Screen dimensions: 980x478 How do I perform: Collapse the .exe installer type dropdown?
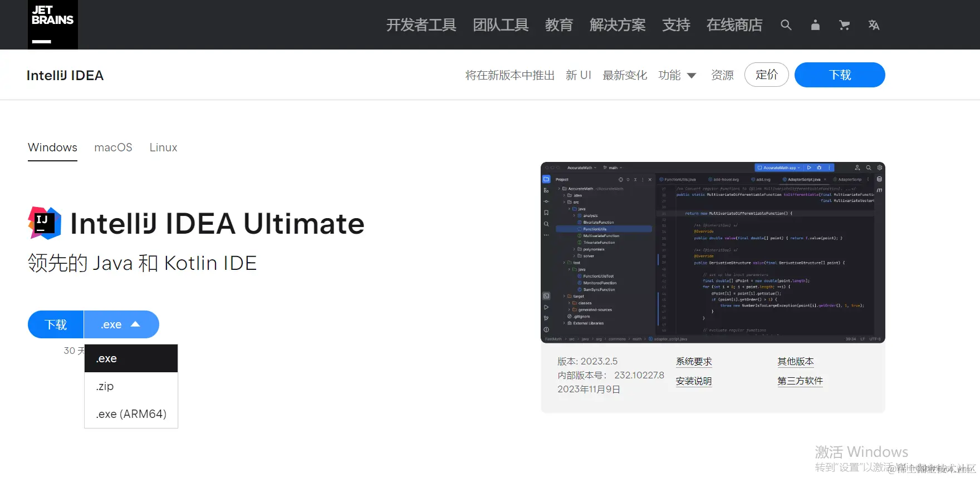click(121, 324)
